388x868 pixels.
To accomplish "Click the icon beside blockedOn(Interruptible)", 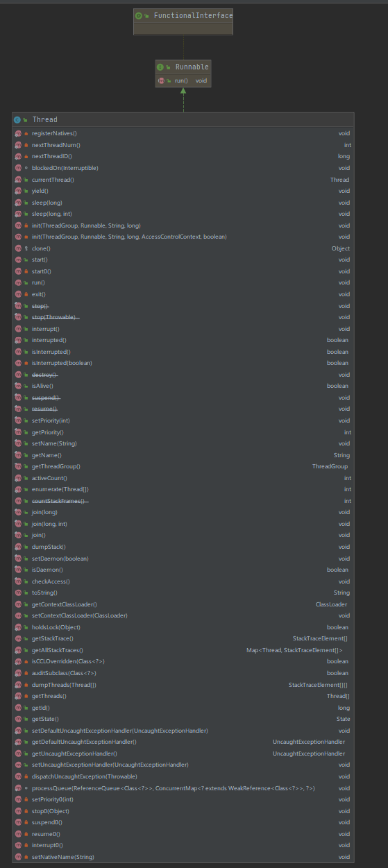I will (26, 168).
